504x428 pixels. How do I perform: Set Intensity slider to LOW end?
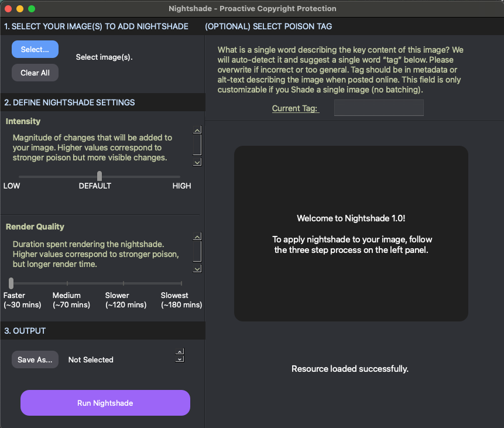20,177
